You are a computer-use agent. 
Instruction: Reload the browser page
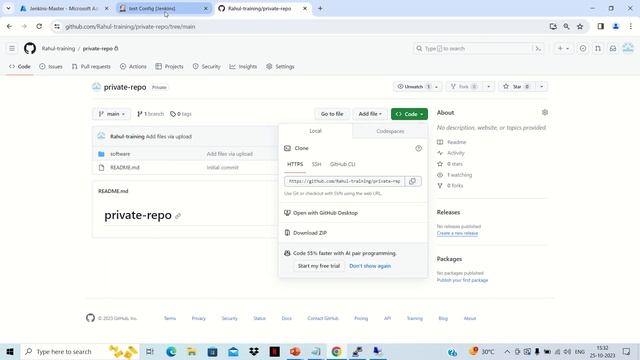pos(39,27)
